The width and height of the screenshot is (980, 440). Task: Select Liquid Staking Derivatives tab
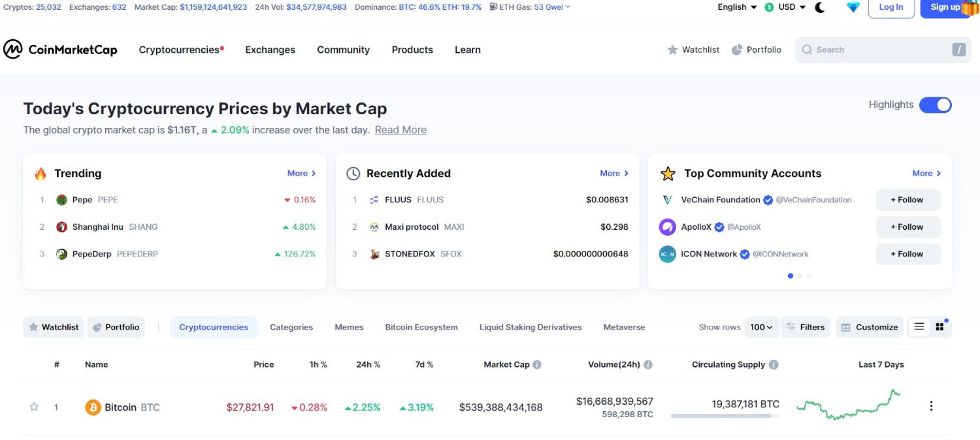pos(531,327)
